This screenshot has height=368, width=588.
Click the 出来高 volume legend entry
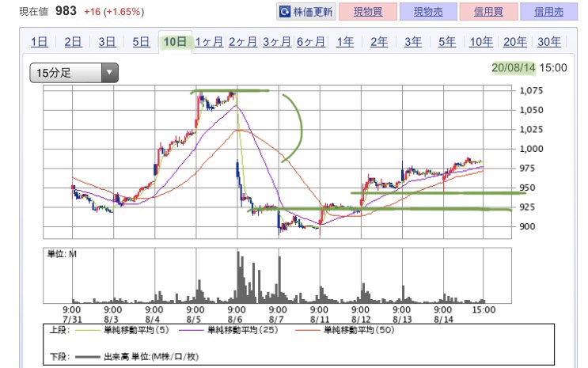point(137,356)
